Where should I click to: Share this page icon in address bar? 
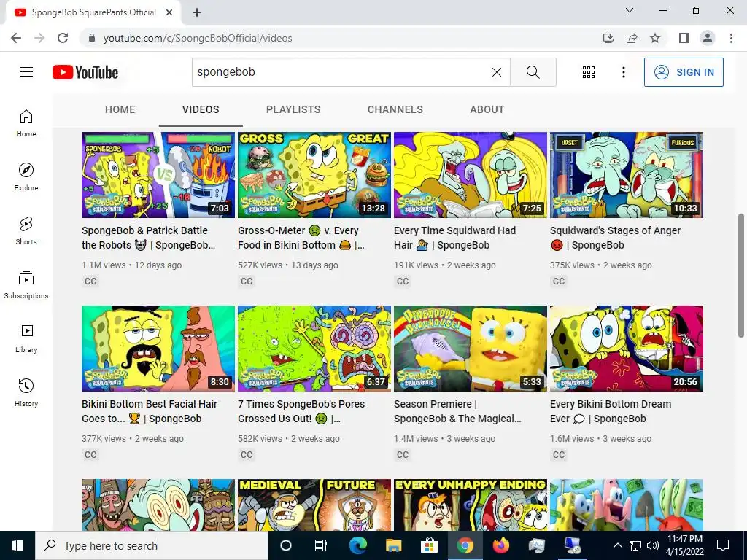pos(632,38)
